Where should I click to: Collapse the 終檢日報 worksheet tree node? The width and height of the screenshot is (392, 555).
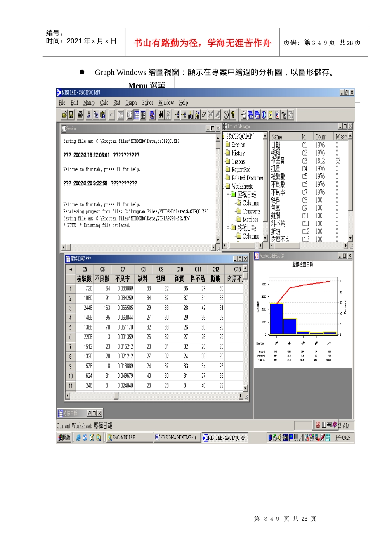click(x=228, y=228)
